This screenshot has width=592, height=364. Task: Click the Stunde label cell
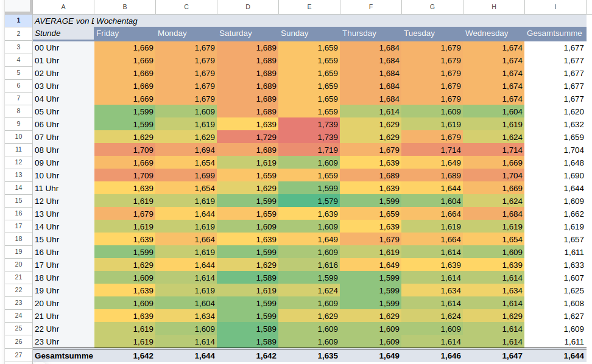click(63, 33)
